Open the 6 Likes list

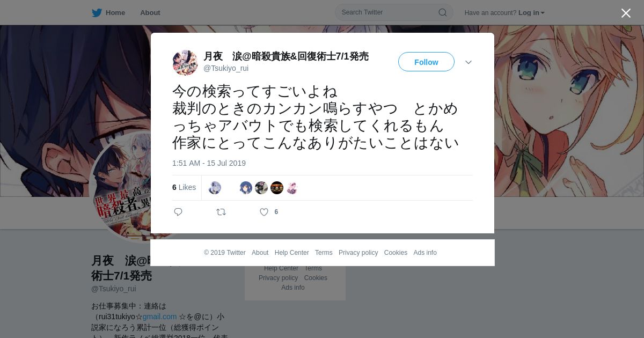(x=184, y=187)
